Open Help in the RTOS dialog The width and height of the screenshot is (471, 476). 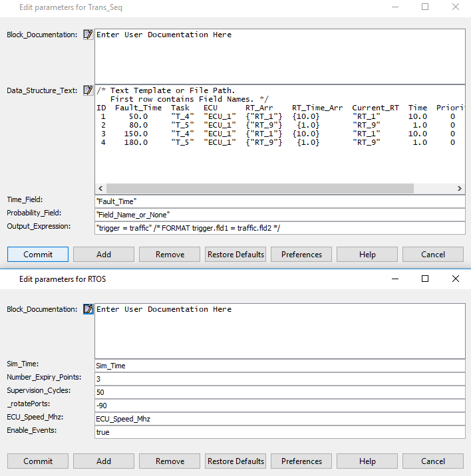(x=367, y=461)
